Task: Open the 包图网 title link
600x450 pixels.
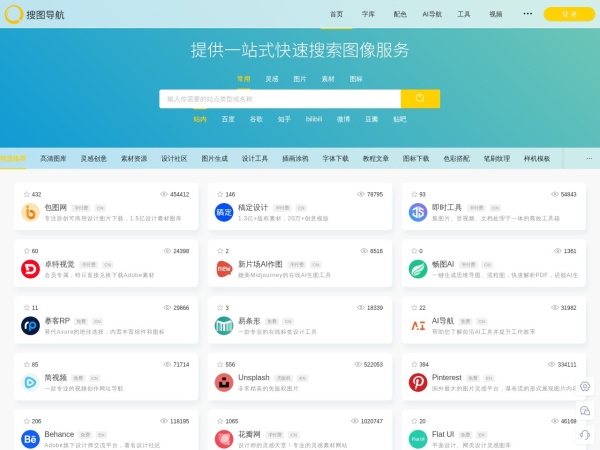Action: (x=56, y=207)
